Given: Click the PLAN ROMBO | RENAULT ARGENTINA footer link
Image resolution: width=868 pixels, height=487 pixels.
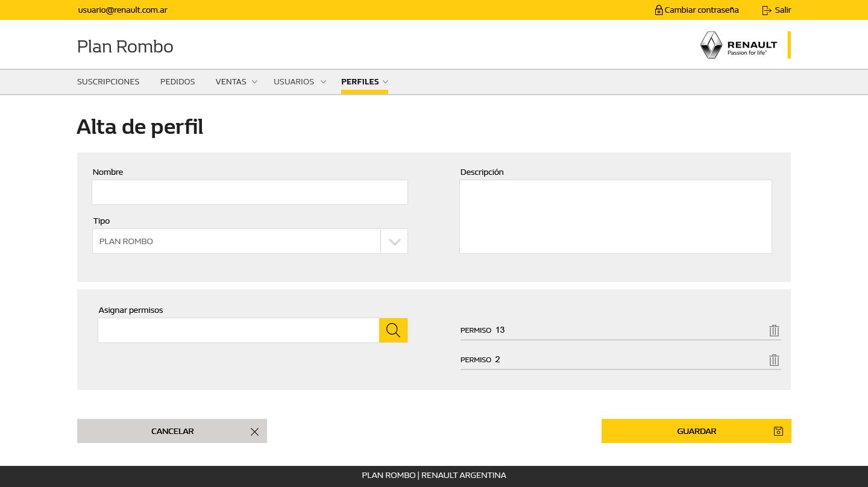Looking at the screenshot, I should pyautogui.click(x=433, y=476).
